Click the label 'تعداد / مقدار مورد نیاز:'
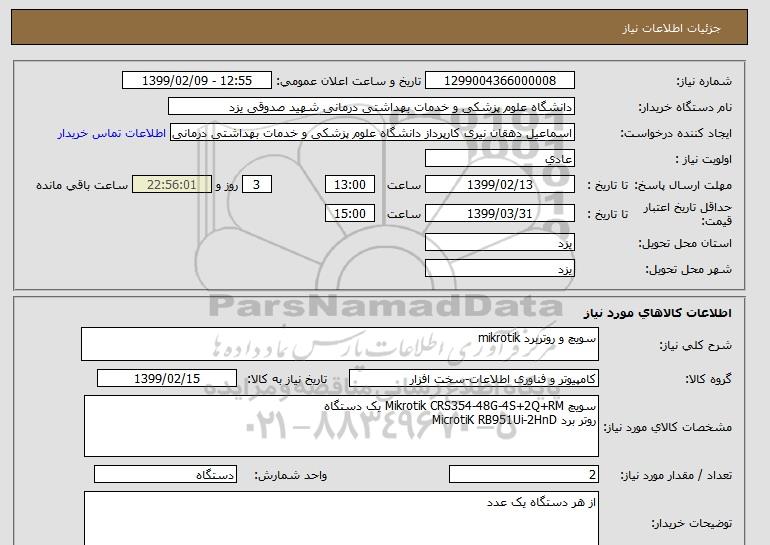Image resolution: width=770 pixels, height=545 pixels. (676, 475)
